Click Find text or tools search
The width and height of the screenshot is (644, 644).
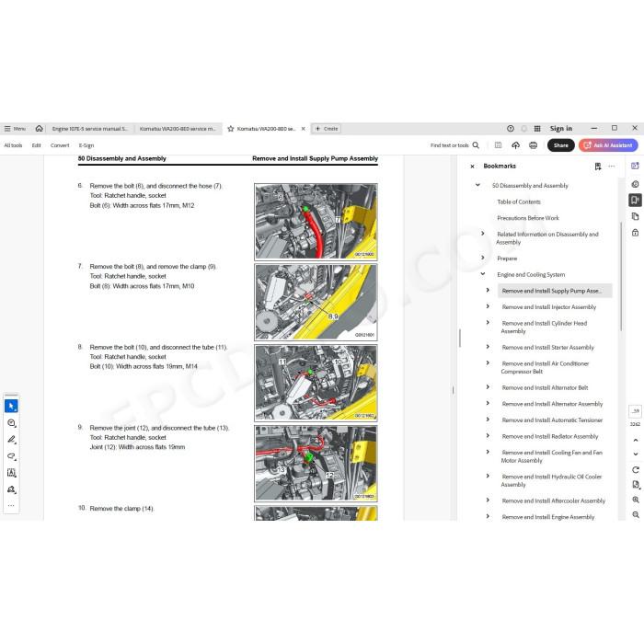(x=454, y=145)
